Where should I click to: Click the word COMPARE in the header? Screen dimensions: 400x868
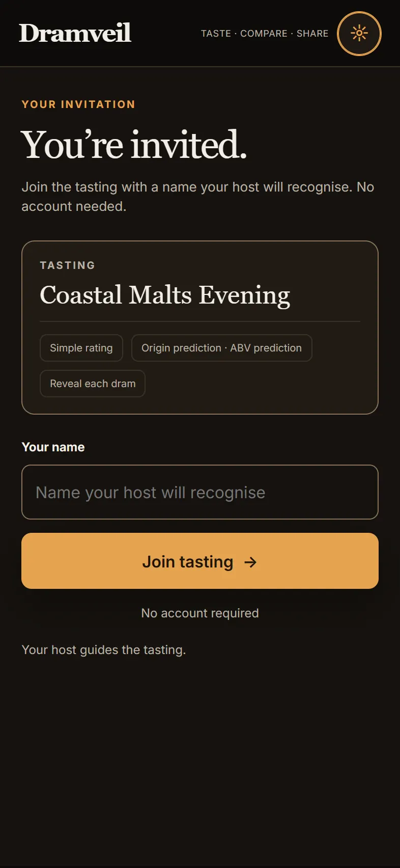(264, 34)
